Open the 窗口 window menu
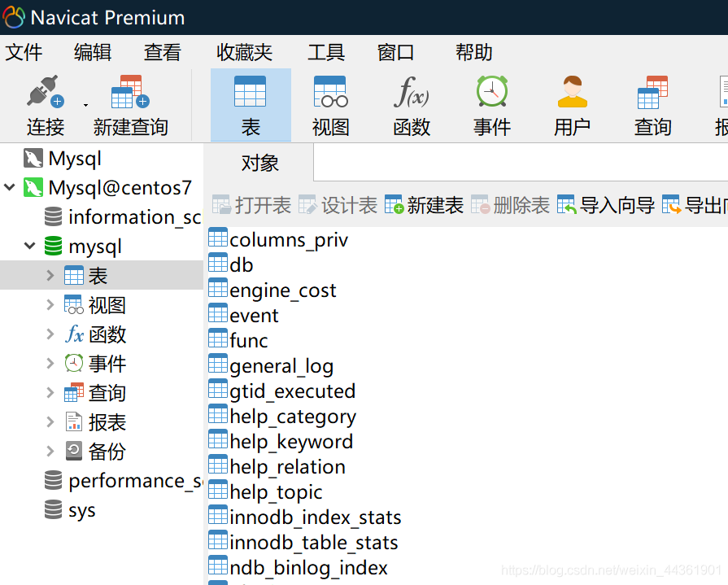Image resolution: width=728 pixels, height=585 pixels. (395, 52)
